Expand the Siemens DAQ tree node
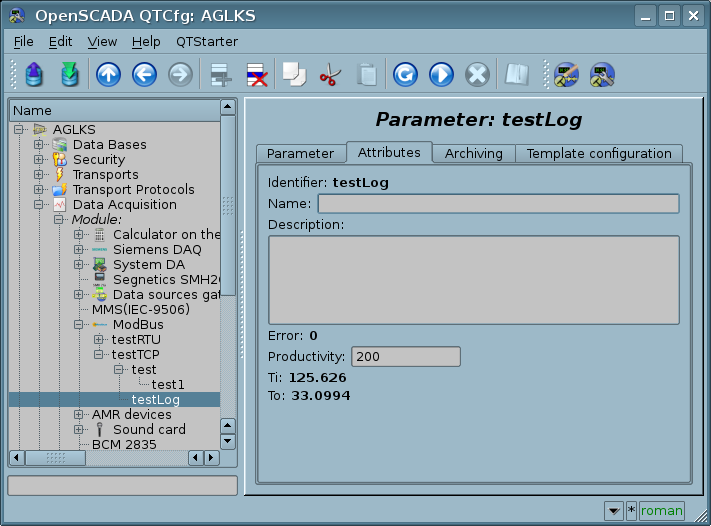The height and width of the screenshot is (526, 711). [79, 250]
